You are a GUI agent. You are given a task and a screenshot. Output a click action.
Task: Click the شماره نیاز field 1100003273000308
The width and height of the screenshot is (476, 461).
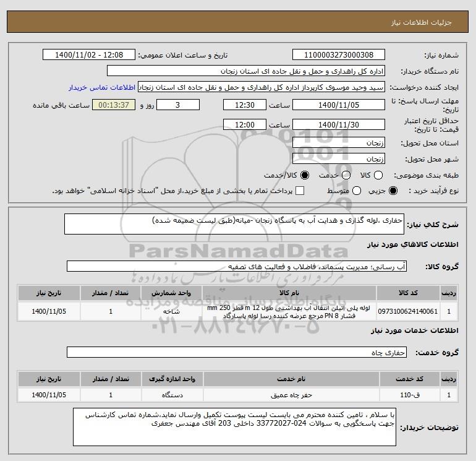[339, 54]
